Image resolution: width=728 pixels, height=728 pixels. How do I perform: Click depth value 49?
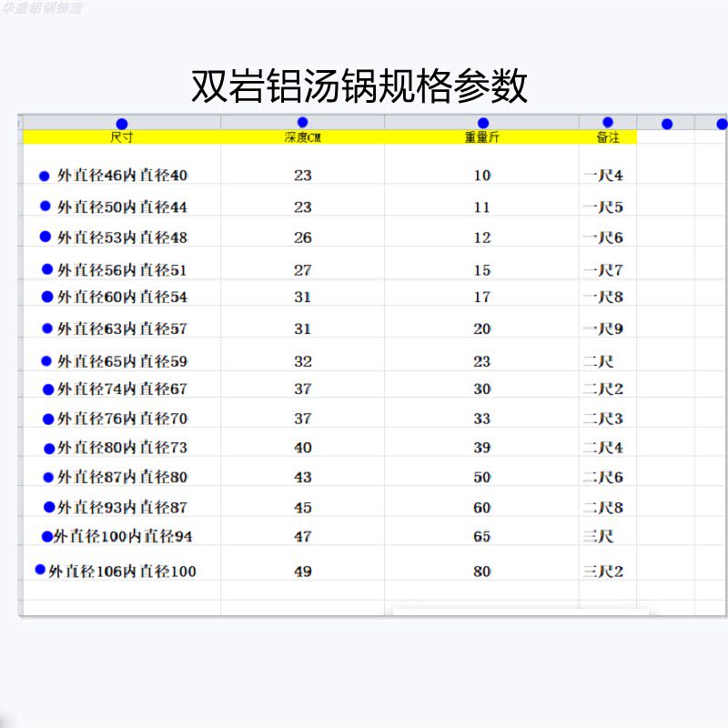[303, 571]
